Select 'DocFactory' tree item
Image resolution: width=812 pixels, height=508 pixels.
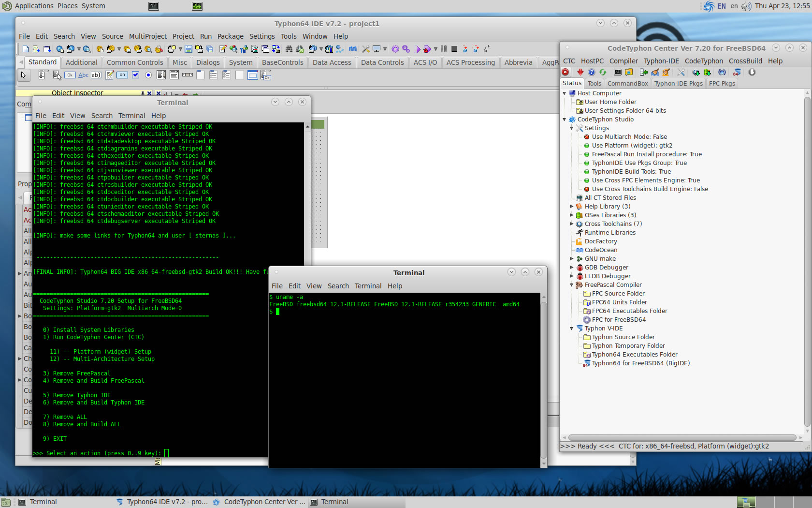click(596, 241)
